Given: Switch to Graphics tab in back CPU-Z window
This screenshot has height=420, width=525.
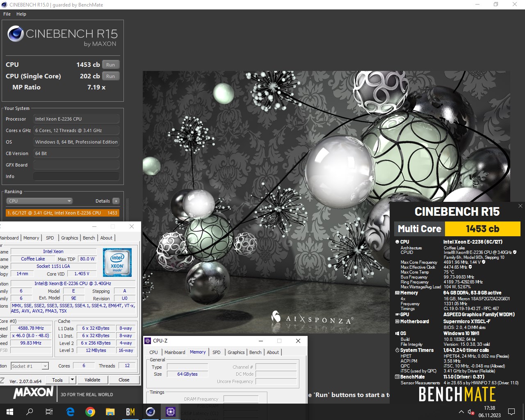Looking at the screenshot, I should 70,238.
